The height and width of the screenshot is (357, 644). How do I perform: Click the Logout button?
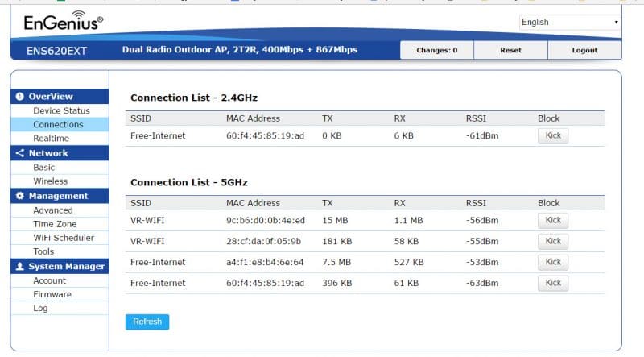coord(584,50)
